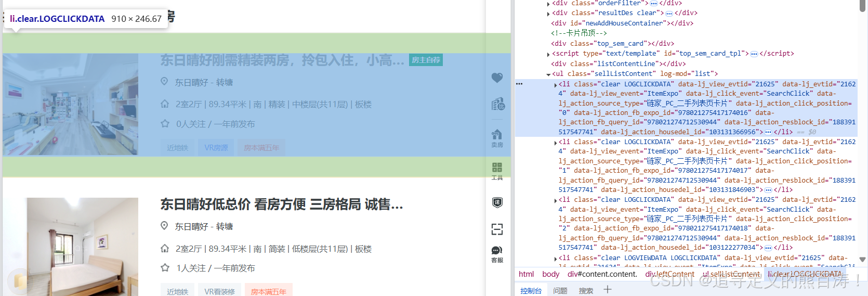Select the 卡片吊顶 comment line
Viewport: 868px width, 296px height.
click(x=579, y=33)
